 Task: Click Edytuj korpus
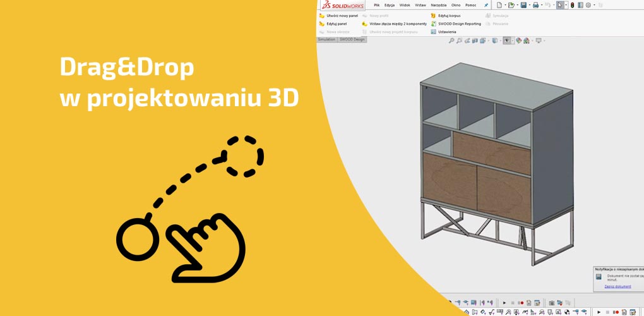tap(446, 16)
